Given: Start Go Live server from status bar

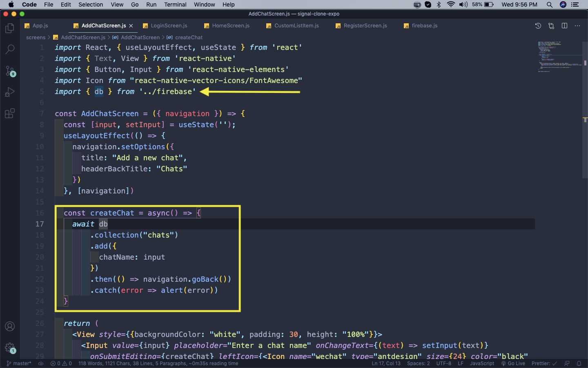Looking at the screenshot, I should tap(513, 364).
